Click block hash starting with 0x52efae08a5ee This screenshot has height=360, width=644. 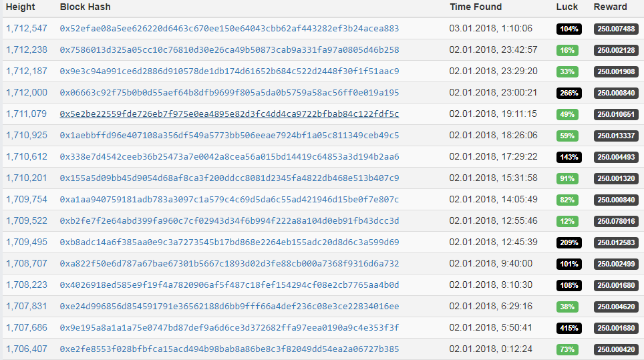[229, 29]
